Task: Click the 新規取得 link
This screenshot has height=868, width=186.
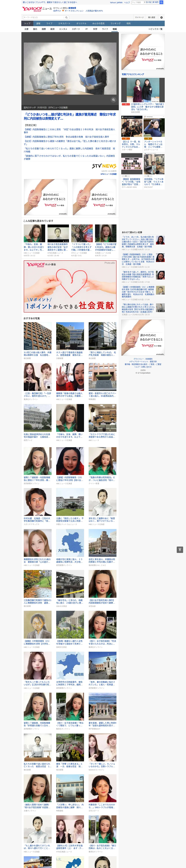Action: tap(72, 8)
